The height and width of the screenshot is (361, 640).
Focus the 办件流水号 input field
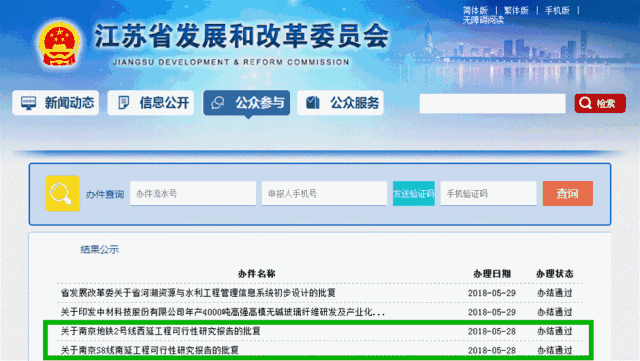coord(193,194)
